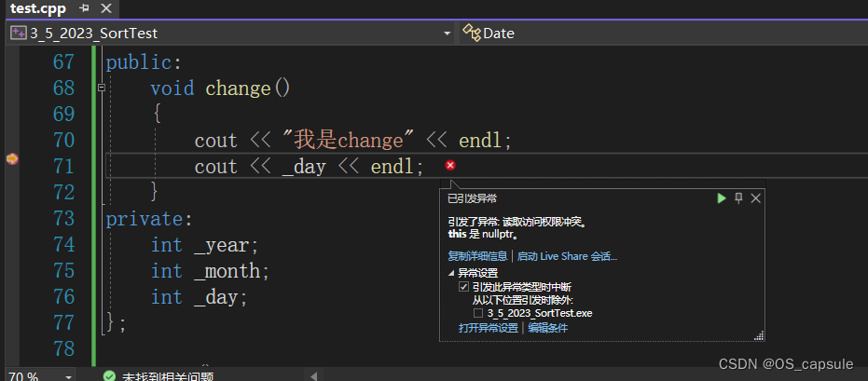Collapse the 异常设置 section
868x381 pixels.
[x=451, y=273]
